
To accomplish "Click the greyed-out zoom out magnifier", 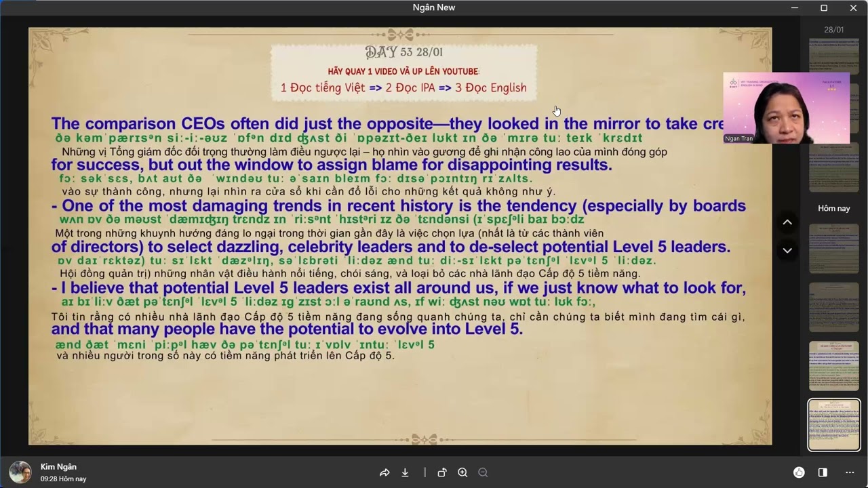I will [483, 472].
